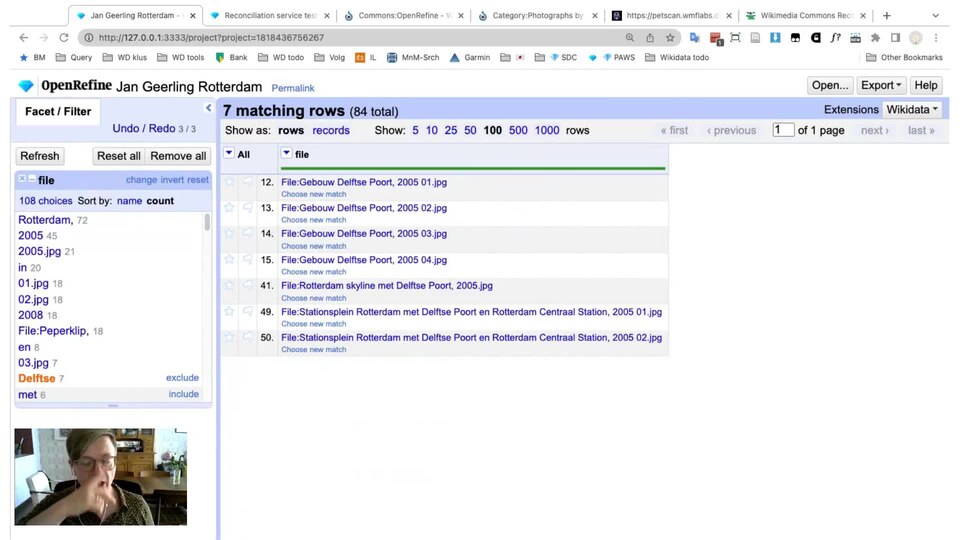Bookmark this page with the star icon
960x540 pixels.
pyautogui.click(x=670, y=38)
